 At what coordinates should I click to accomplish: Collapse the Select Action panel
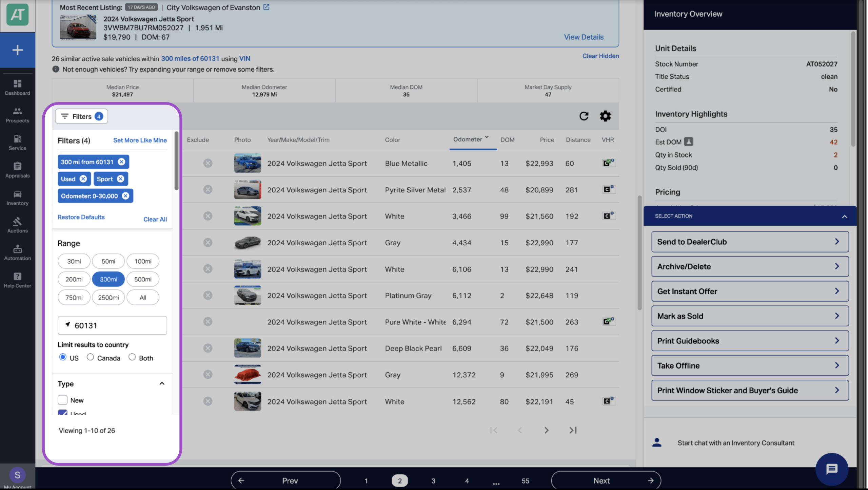click(x=844, y=216)
